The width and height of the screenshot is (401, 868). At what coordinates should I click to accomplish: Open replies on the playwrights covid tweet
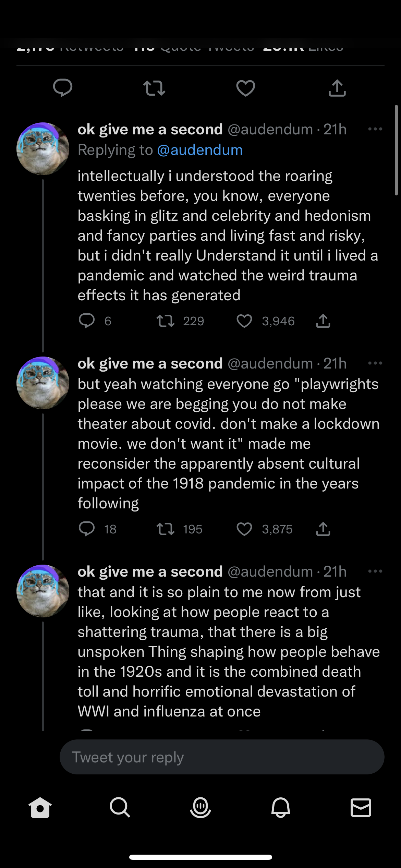click(x=87, y=529)
